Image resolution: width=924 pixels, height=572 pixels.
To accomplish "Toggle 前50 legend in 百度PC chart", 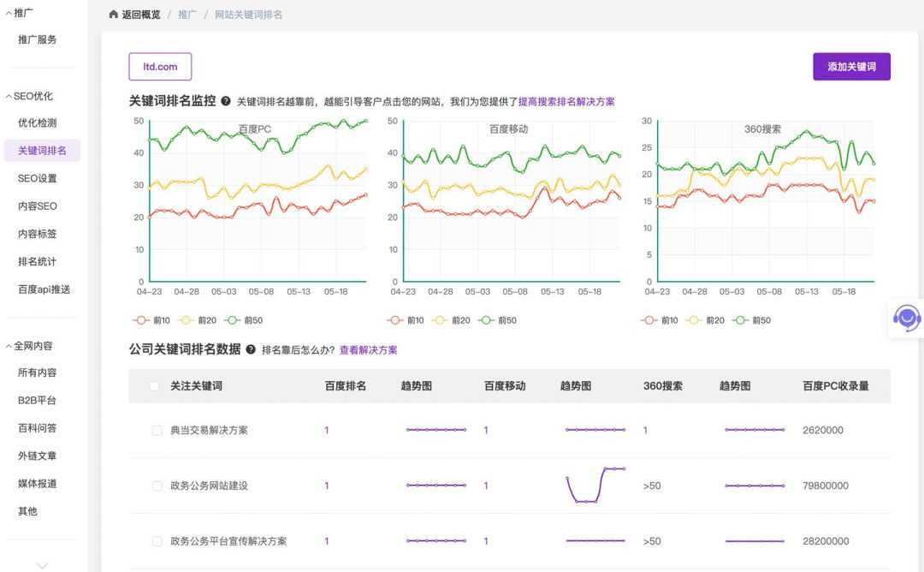I will (x=243, y=320).
